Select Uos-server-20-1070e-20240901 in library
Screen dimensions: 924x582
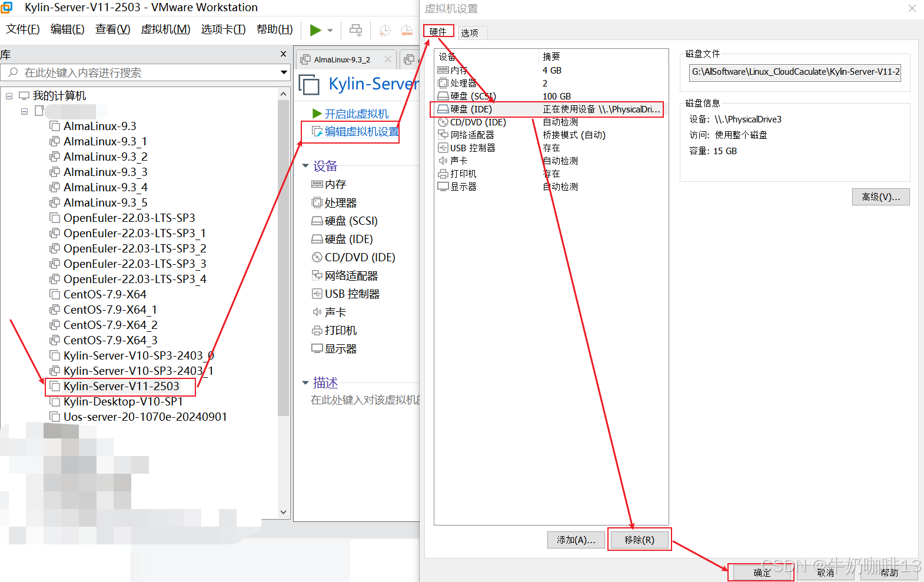145,417
